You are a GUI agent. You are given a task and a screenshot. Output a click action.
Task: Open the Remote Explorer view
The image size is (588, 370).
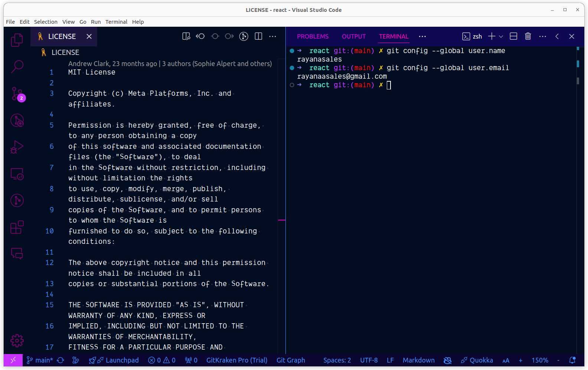pos(17,174)
